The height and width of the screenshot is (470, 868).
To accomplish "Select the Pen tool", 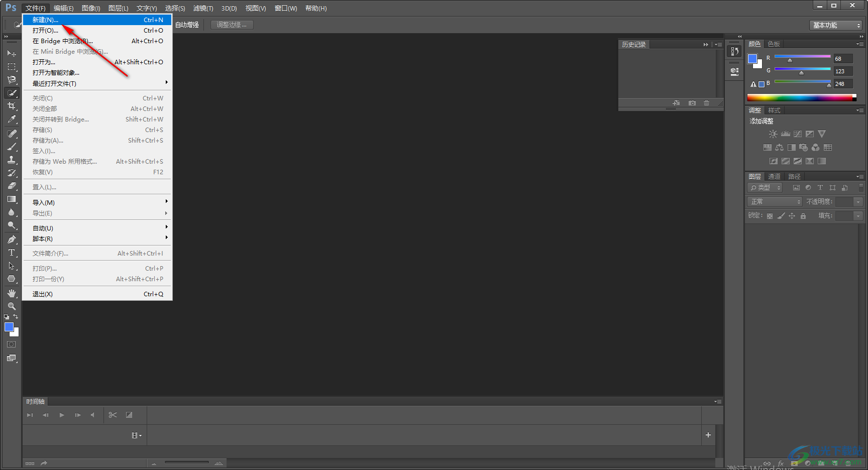I will tap(12, 240).
